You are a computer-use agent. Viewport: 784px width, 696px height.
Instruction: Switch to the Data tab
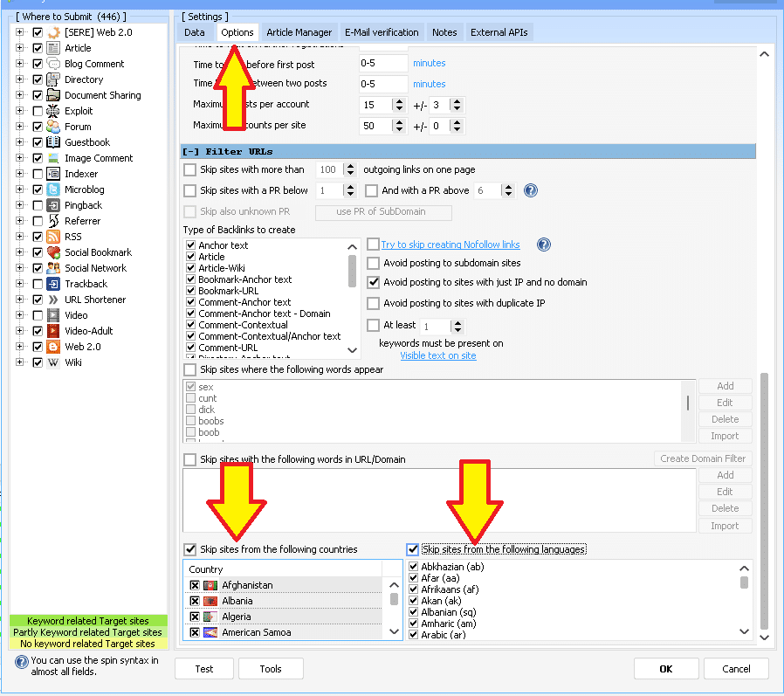tap(195, 32)
